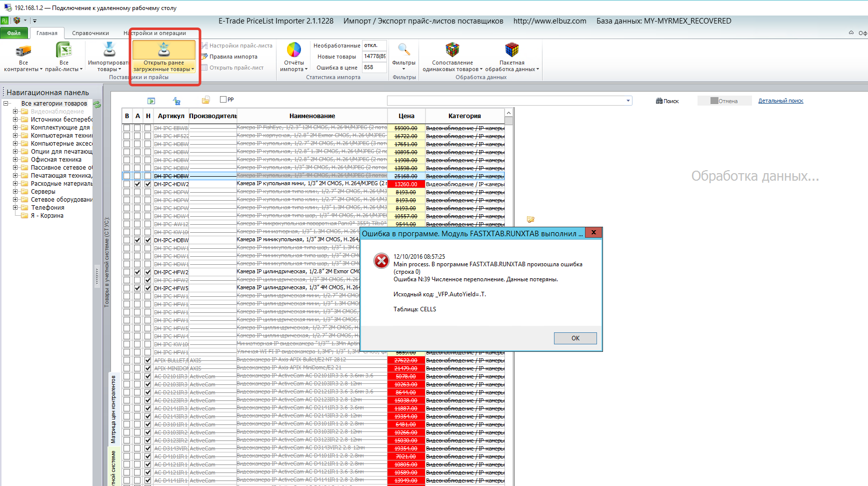
Task: Toggle column В checkbox for DH-IPC-HDW2 row
Action: point(127,184)
